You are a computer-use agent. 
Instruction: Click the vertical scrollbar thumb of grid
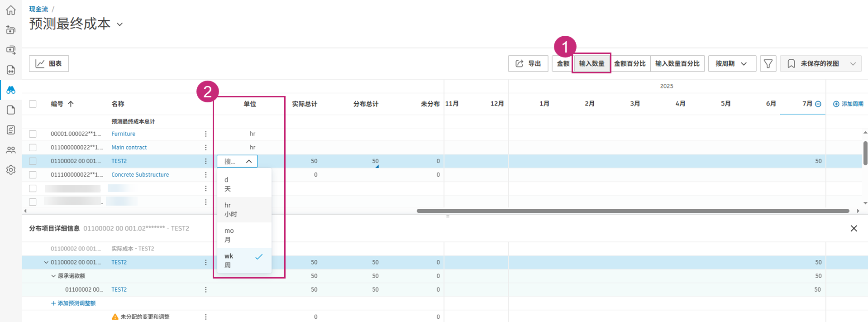865,153
